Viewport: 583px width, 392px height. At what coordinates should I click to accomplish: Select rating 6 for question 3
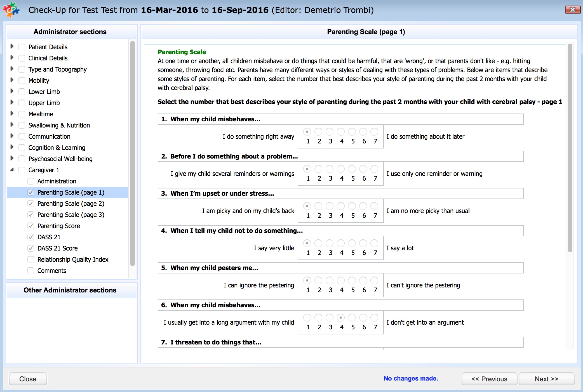click(x=363, y=206)
